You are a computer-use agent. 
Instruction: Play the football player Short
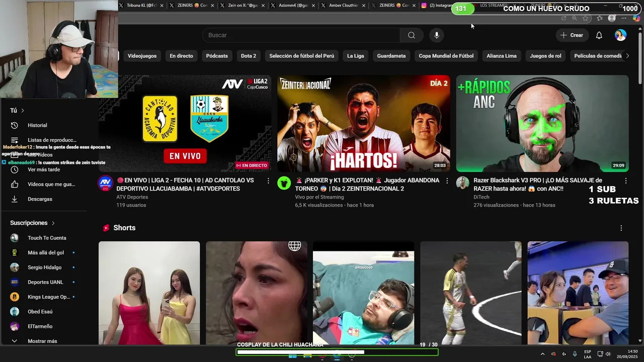point(471,293)
